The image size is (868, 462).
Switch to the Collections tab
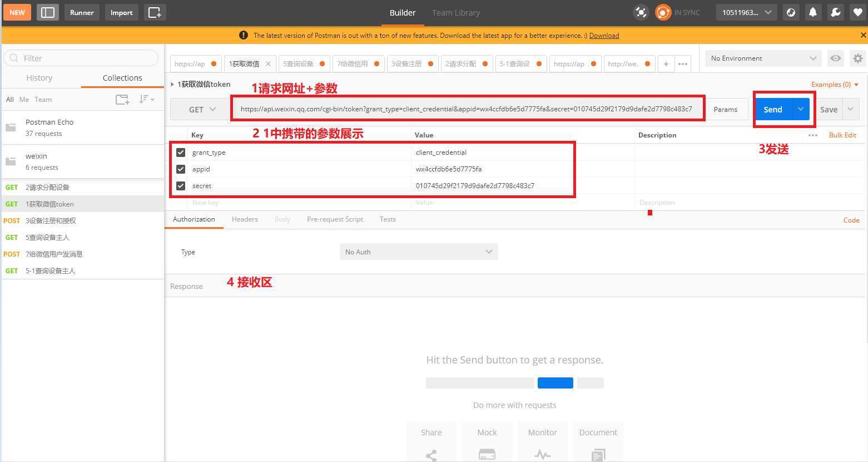122,78
